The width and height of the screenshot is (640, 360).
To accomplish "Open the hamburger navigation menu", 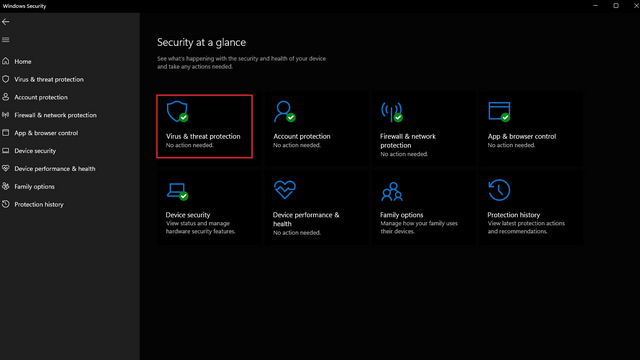I will point(5,40).
